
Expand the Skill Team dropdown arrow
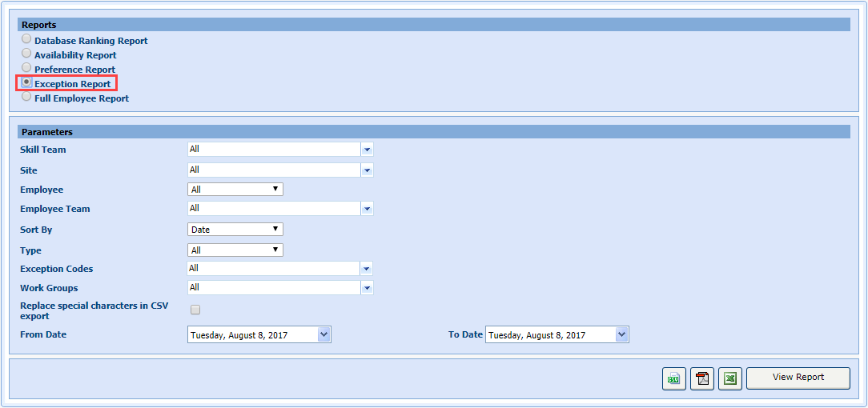[367, 150]
